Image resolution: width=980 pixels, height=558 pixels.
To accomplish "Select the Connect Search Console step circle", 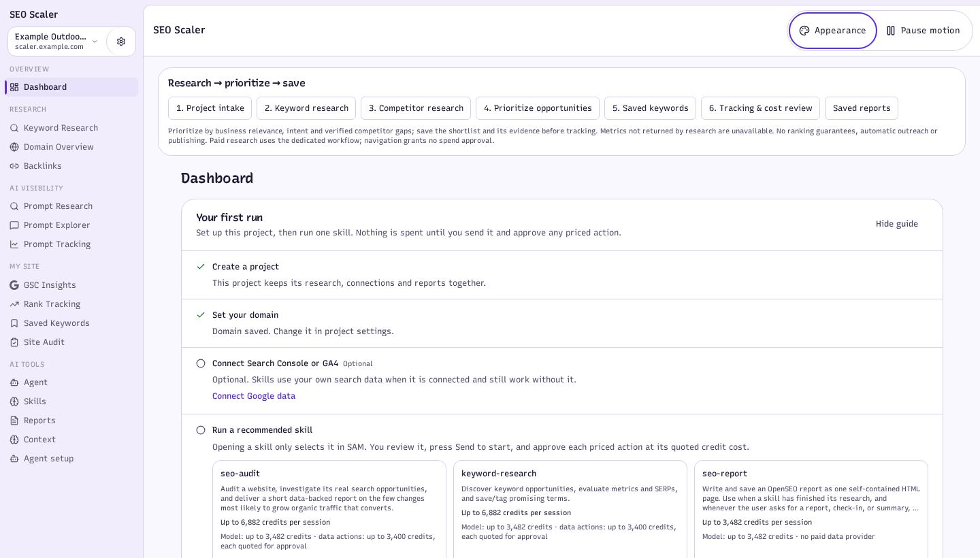I will 201,363.
